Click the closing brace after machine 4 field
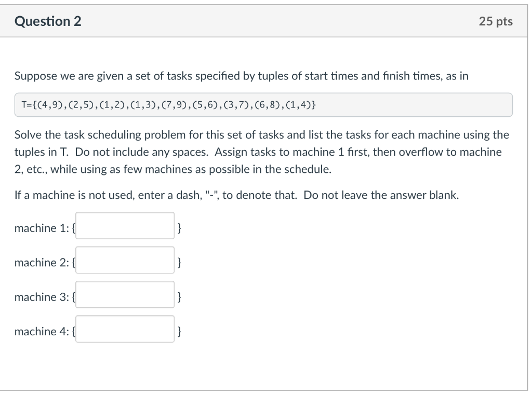Image resolution: width=532 pixels, height=395 pixels. coord(179,331)
